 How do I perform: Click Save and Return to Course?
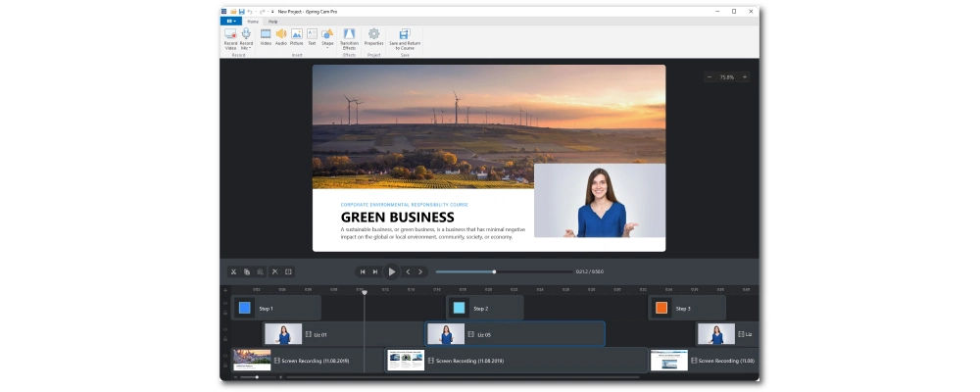coord(404,34)
